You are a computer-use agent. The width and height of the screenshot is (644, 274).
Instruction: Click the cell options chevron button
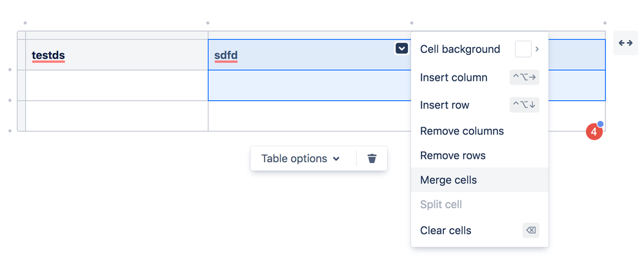coord(401,48)
